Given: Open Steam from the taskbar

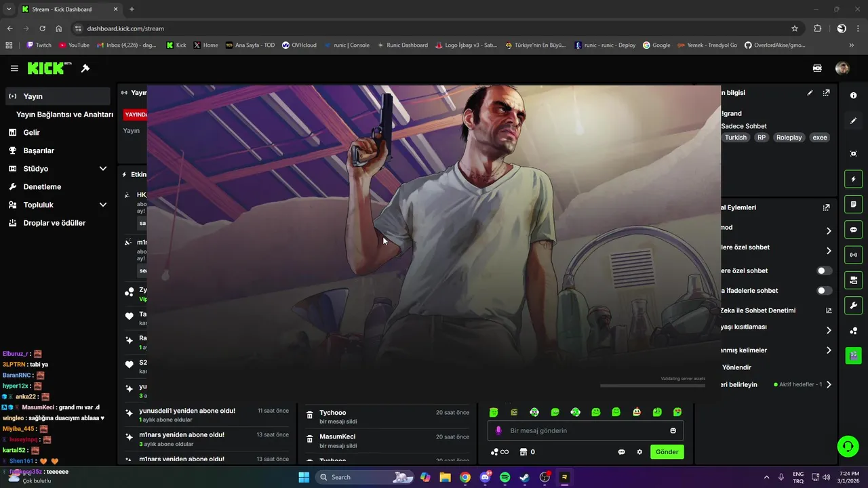Looking at the screenshot, I should [524, 477].
